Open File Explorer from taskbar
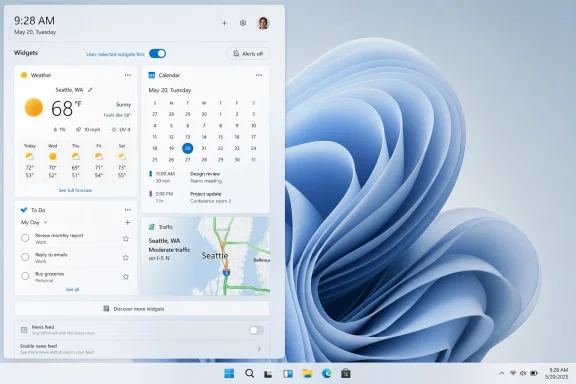Viewport: 576px width, 384px height. pyautogui.click(x=307, y=374)
